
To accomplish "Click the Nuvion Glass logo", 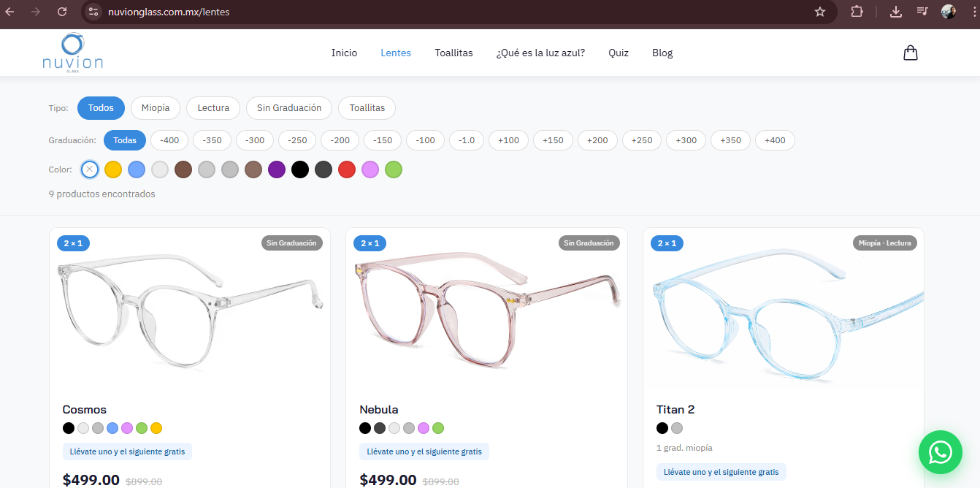I will click(x=72, y=53).
